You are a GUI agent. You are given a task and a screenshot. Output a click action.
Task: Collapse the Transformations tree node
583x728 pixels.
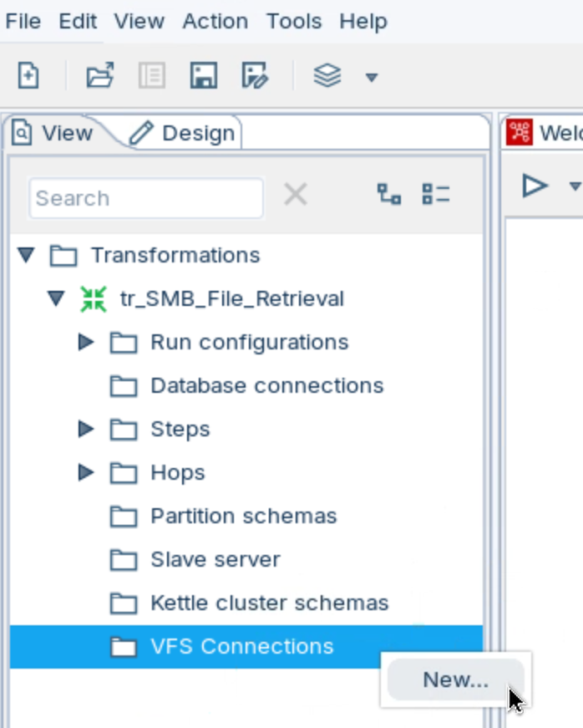[27, 255]
